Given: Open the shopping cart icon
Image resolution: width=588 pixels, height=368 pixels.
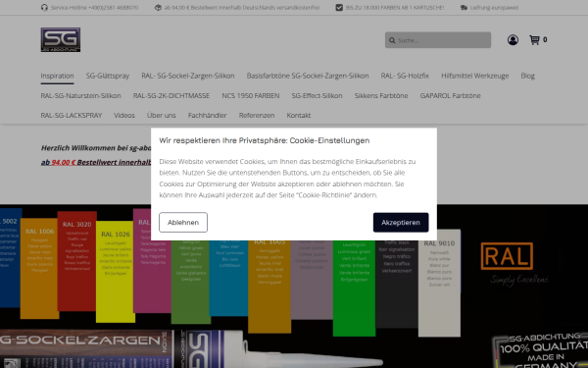Looking at the screenshot, I should (x=534, y=40).
